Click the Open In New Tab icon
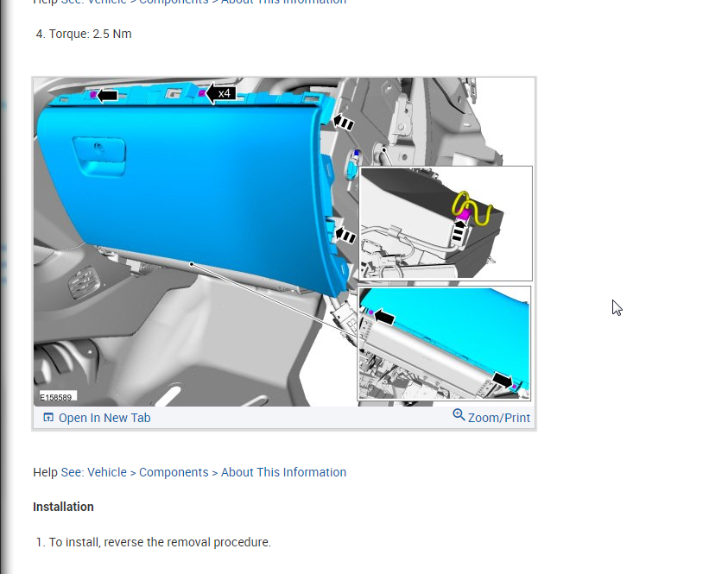 48,417
